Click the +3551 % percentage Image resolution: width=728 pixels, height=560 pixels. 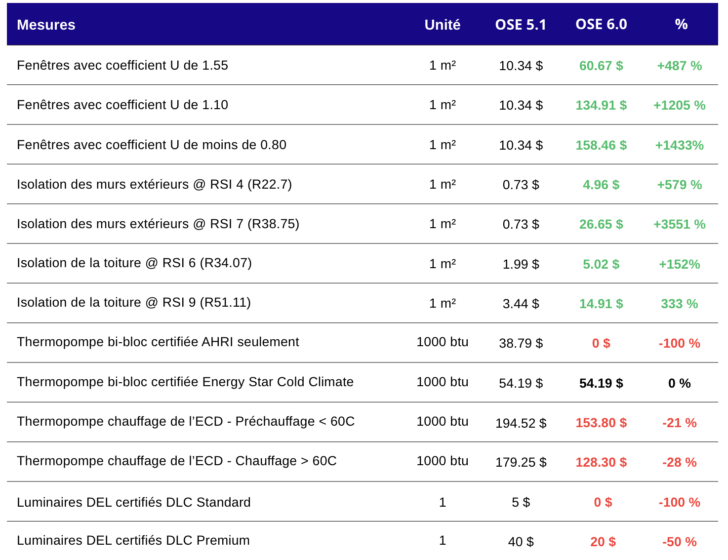(679, 224)
